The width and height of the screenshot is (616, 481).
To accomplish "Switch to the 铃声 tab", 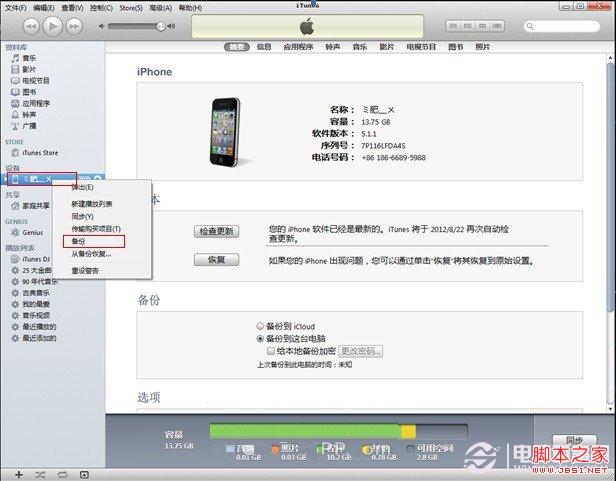I will [x=332, y=47].
